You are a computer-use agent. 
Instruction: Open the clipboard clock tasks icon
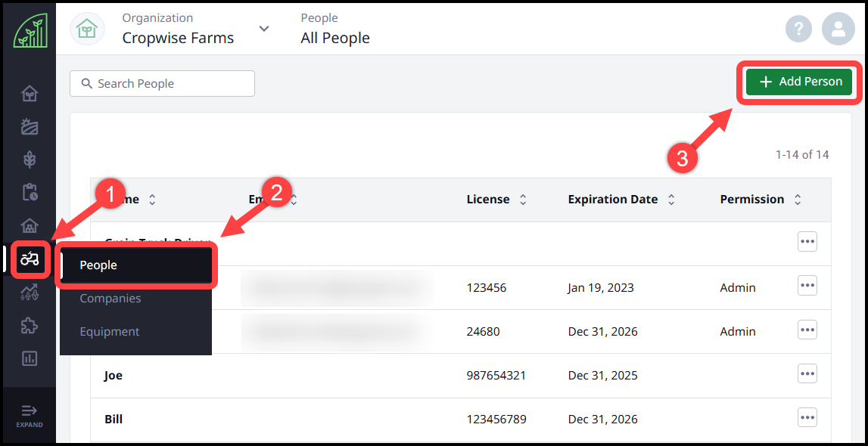click(x=30, y=192)
